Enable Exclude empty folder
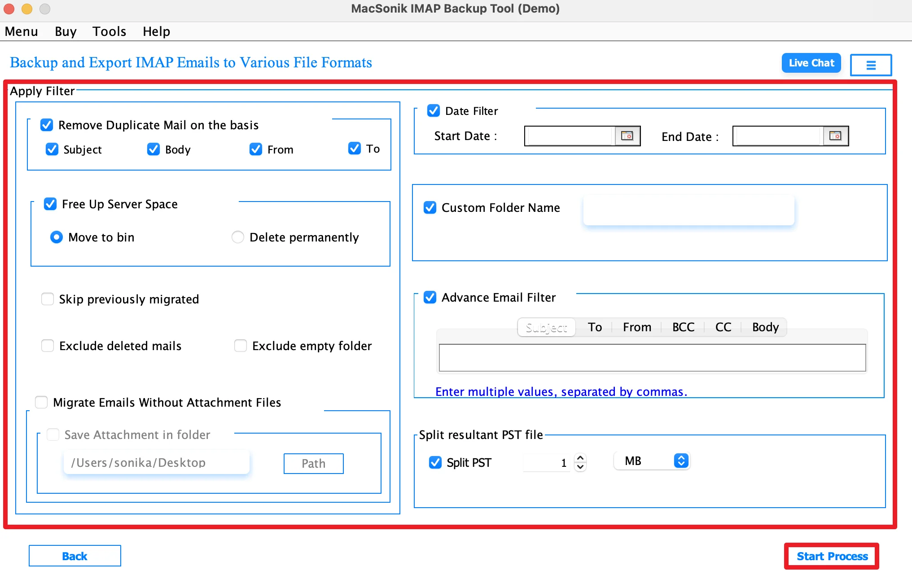This screenshot has height=588, width=912. pyautogui.click(x=241, y=346)
